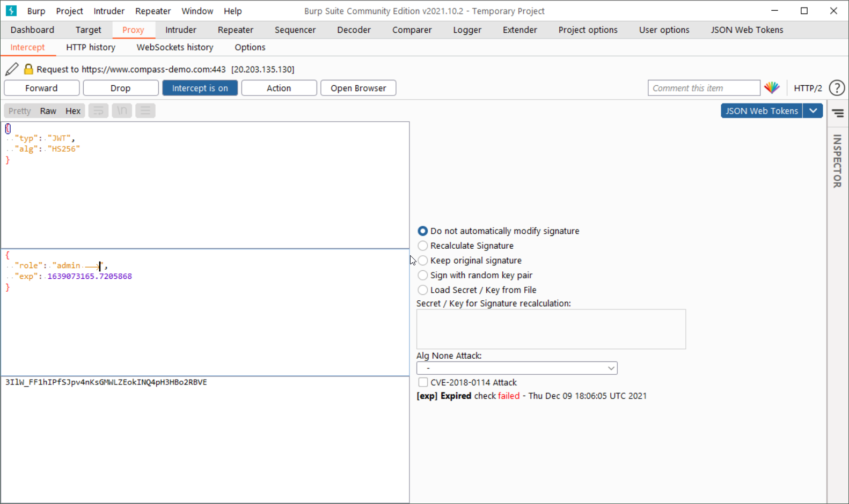Image resolution: width=849 pixels, height=504 pixels.
Task: Toggle the show non-printable characters icon
Action: [122, 111]
